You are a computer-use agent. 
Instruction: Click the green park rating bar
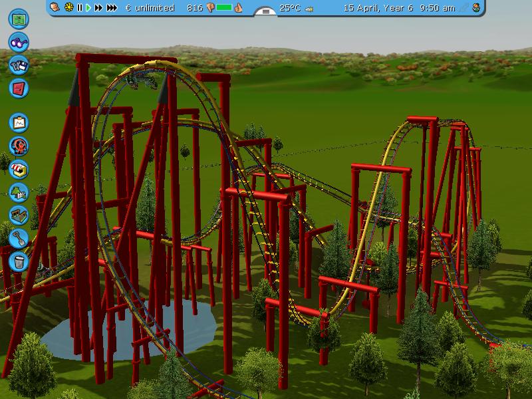pyautogui.click(x=224, y=7)
